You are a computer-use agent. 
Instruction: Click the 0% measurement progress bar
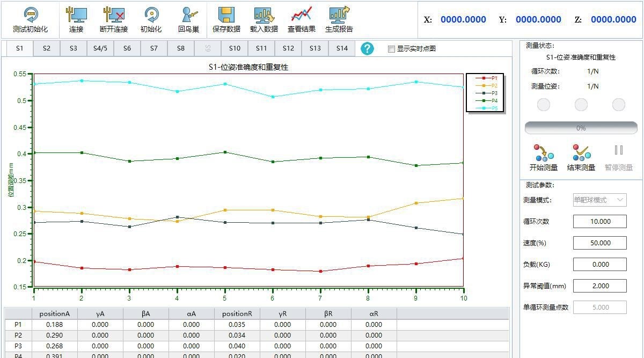pos(581,128)
